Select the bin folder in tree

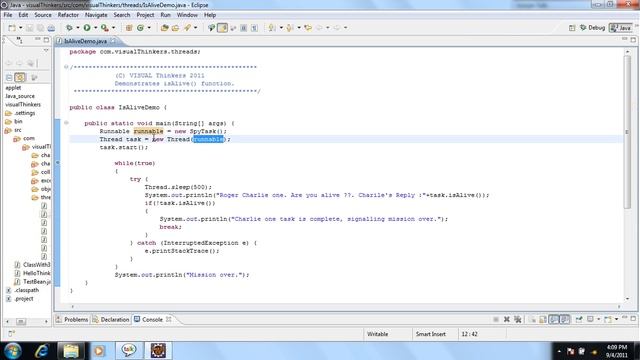[14, 121]
